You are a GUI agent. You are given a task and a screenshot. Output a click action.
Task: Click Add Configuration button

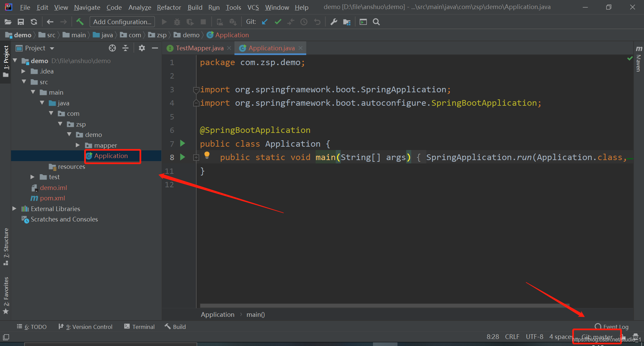pos(122,22)
